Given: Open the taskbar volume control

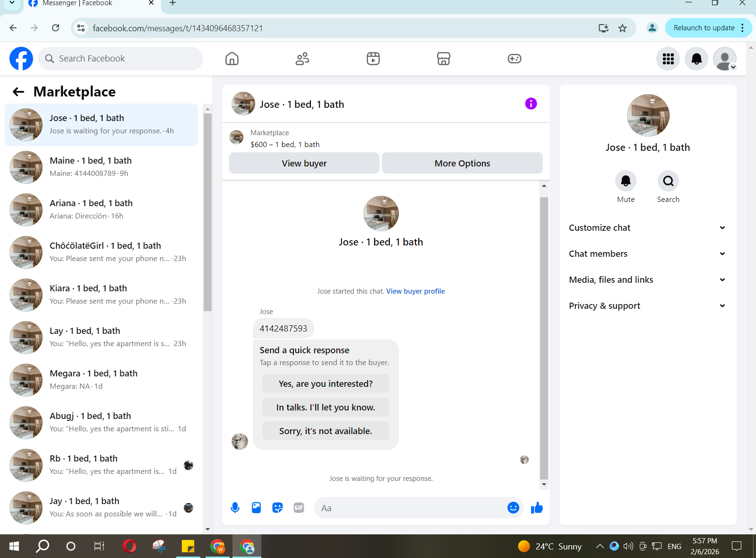Looking at the screenshot, I should coord(628,546).
